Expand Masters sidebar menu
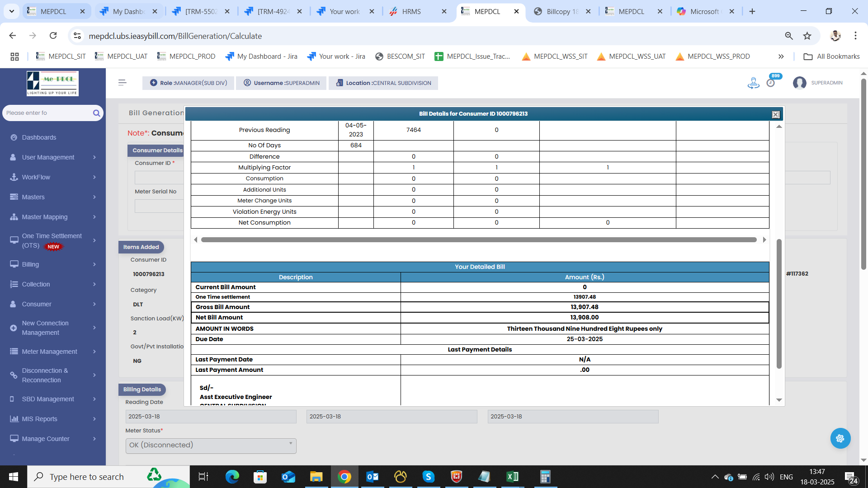The width and height of the screenshot is (868, 488). pyautogui.click(x=53, y=197)
